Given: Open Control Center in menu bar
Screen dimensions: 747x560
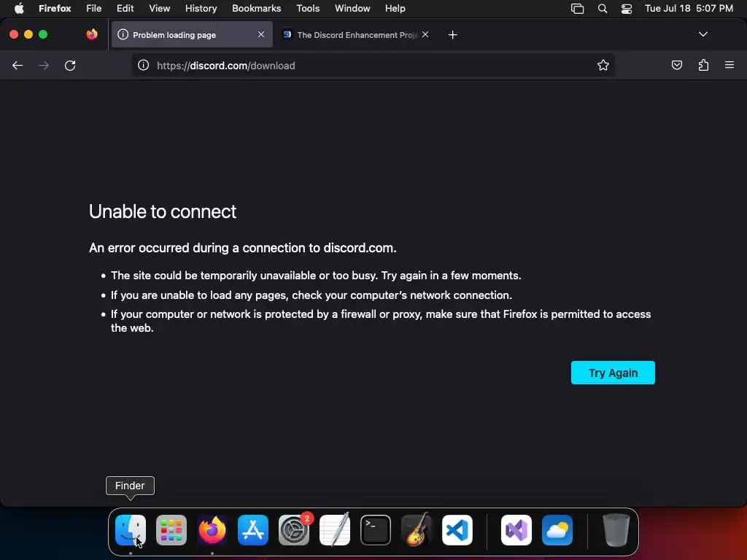Looking at the screenshot, I should point(627,9).
